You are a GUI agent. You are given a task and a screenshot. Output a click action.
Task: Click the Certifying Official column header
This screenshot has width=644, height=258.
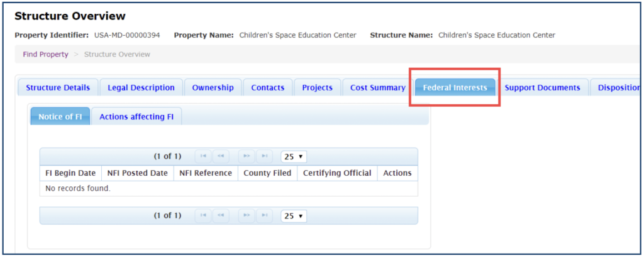click(337, 173)
